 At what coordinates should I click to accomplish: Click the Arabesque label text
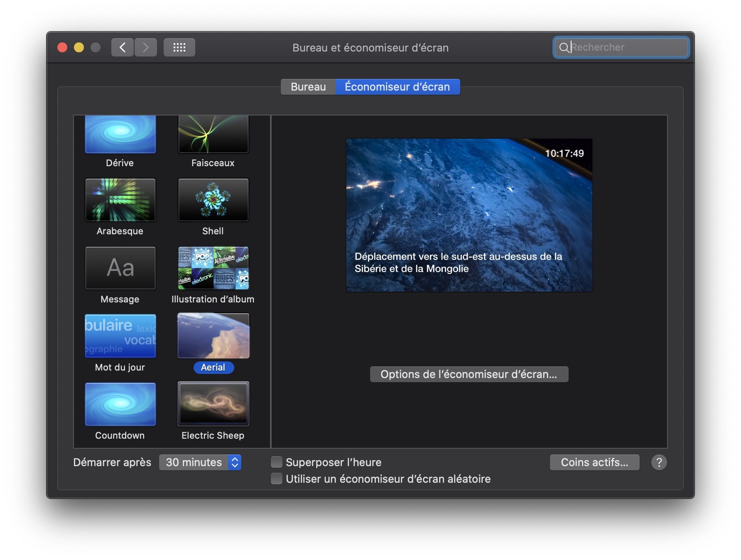[120, 231]
